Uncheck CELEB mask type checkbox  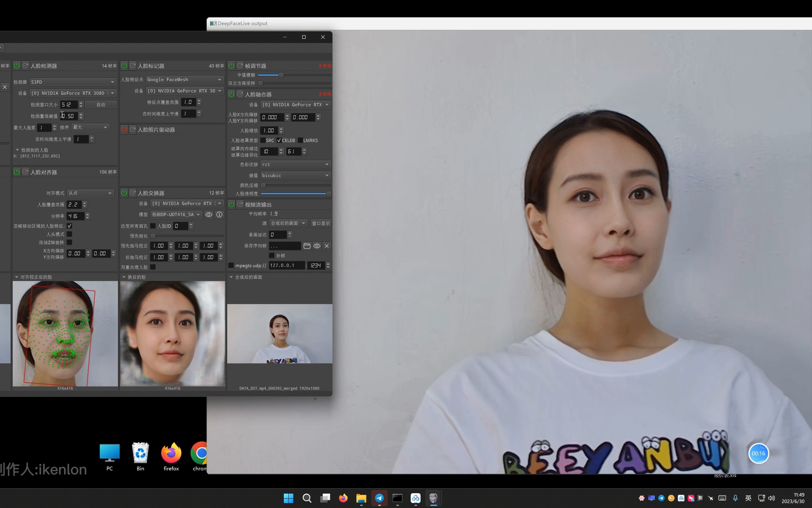tap(279, 140)
